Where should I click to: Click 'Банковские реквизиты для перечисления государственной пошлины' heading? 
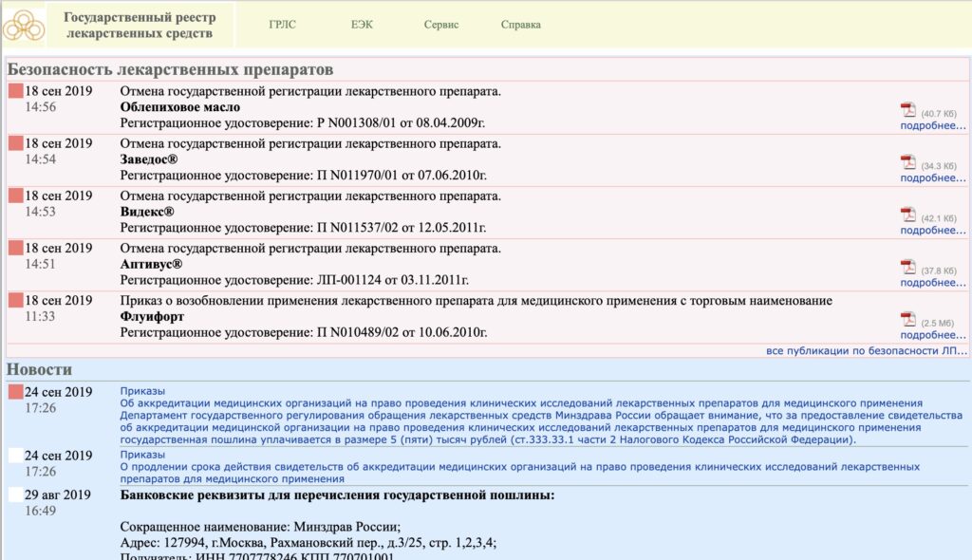click(337, 495)
